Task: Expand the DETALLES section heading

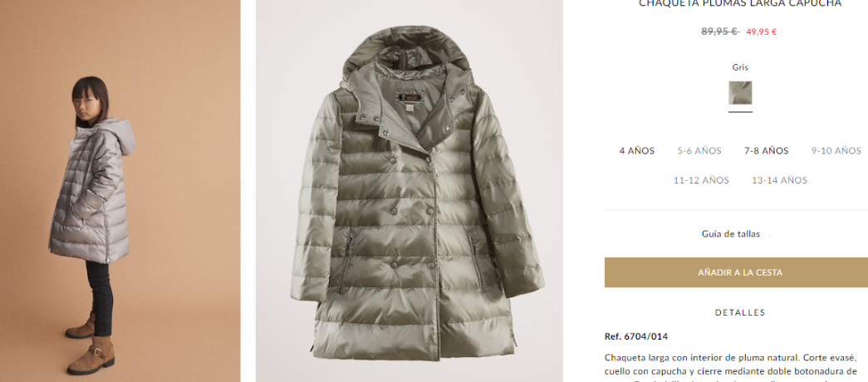Action: 740,313
